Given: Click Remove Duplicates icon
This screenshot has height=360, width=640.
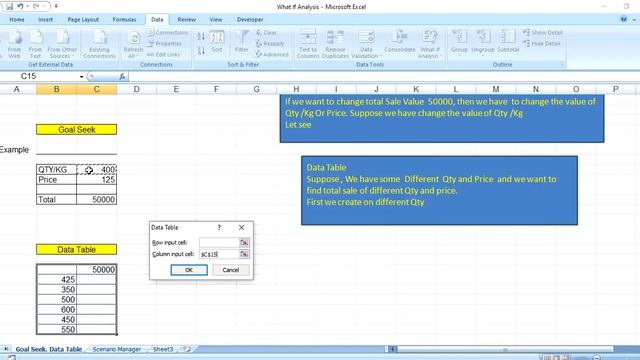Looking at the screenshot, I should (x=335, y=44).
